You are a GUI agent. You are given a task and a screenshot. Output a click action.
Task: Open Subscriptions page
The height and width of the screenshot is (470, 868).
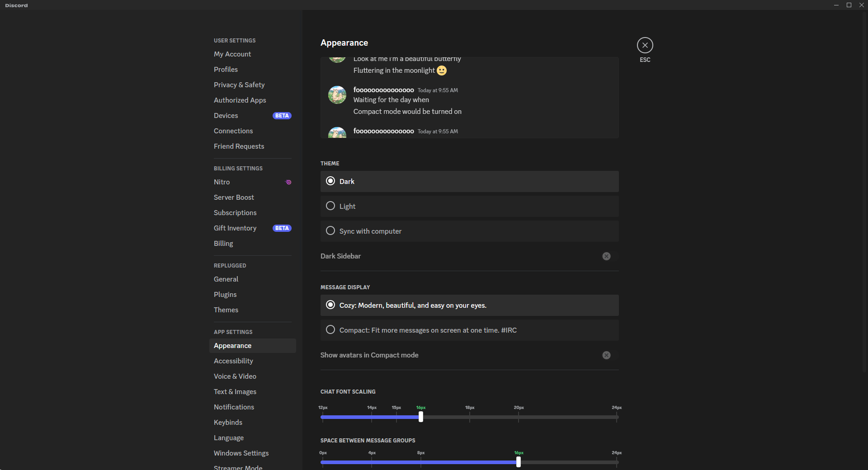(252, 213)
